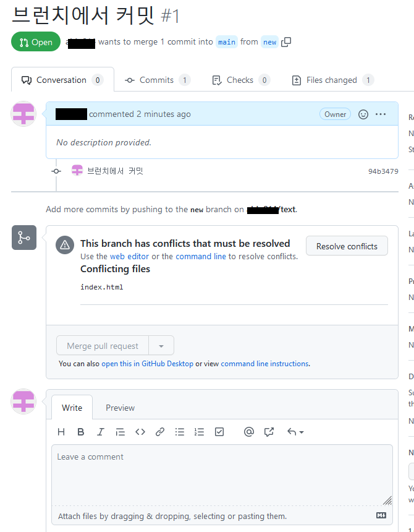Image resolution: width=414 pixels, height=532 pixels.
Task: Open the comment options ellipsis menu
Action: click(381, 114)
